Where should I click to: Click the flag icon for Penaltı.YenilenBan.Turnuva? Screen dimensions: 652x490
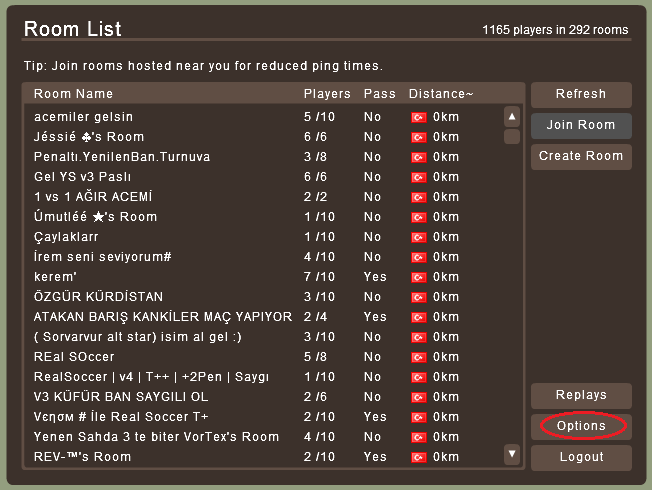419,157
